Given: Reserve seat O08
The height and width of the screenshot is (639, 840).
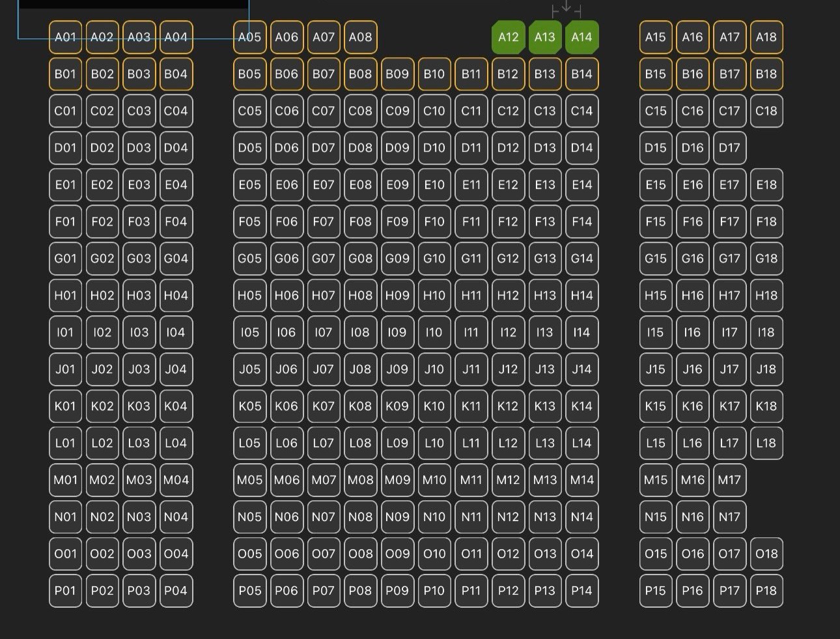Looking at the screenshot, I should coord(360,554).
